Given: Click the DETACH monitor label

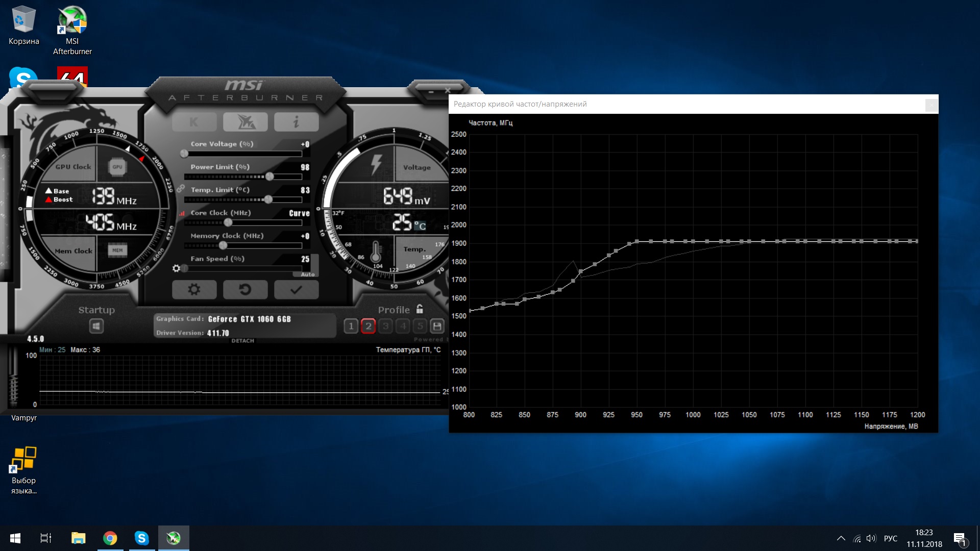Looking at the screenshot, I should tap(242, 341).
